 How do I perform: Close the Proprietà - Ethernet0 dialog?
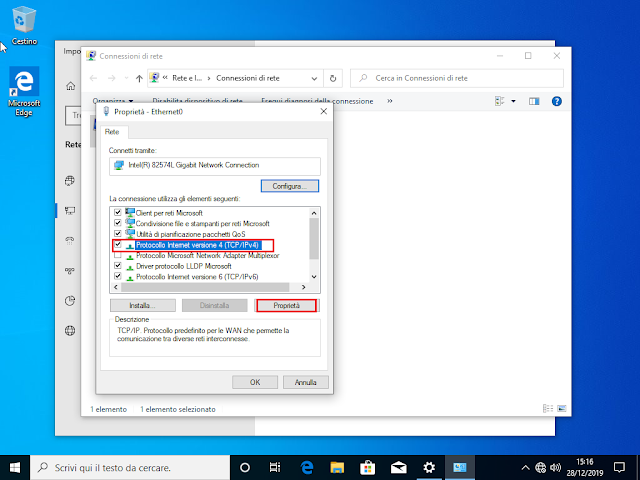tap(324, 111)
